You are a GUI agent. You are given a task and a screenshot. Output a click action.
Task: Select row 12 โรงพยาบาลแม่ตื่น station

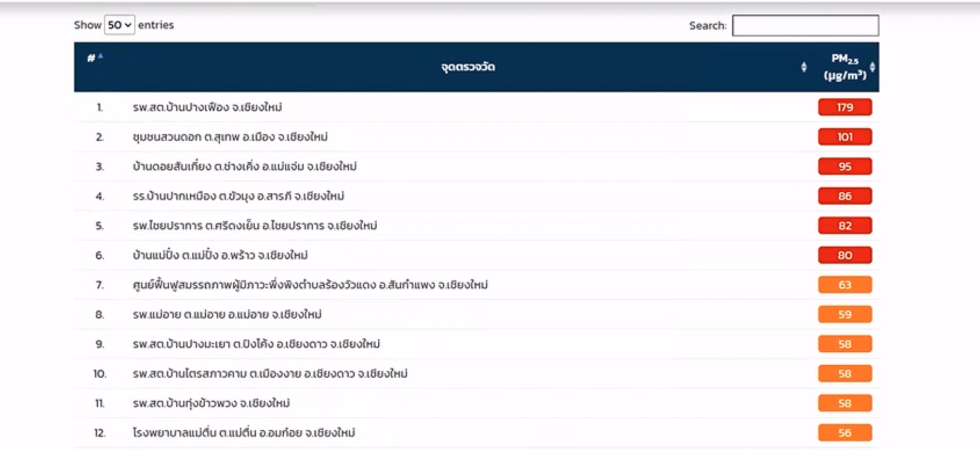tap(244, 433)
